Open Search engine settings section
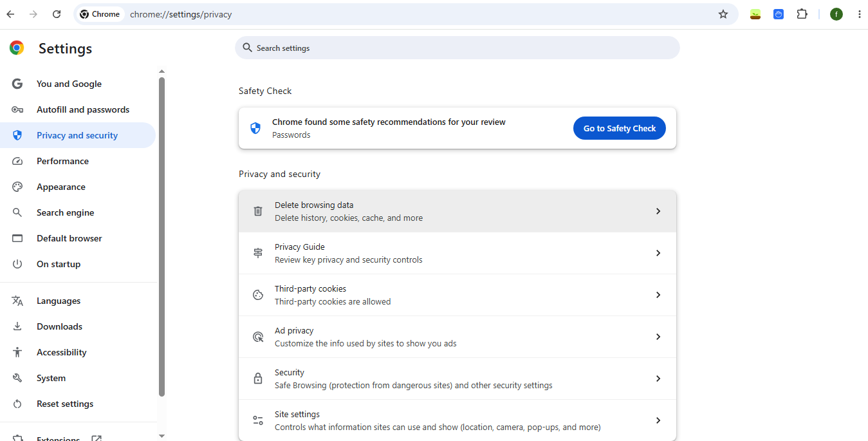 click(x=78, y=212)
